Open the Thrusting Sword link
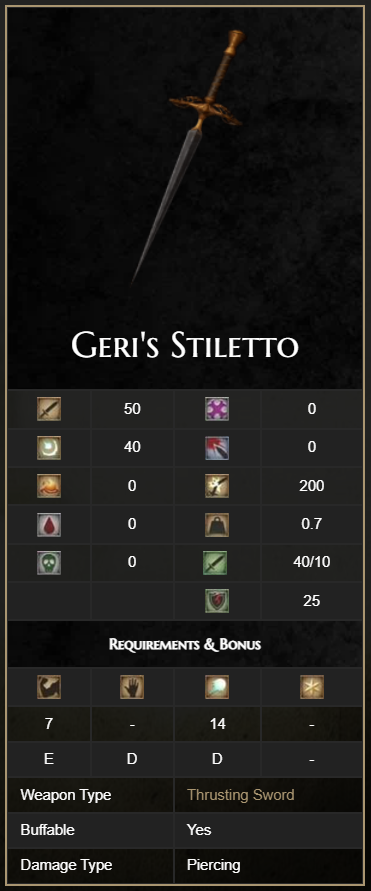 pos(241,794)
